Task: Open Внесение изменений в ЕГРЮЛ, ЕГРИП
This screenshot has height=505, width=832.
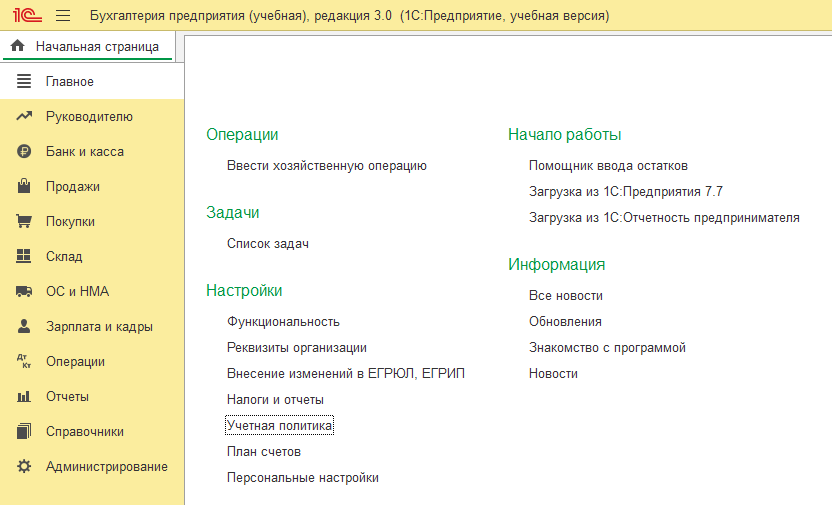Action: point(346,373)
